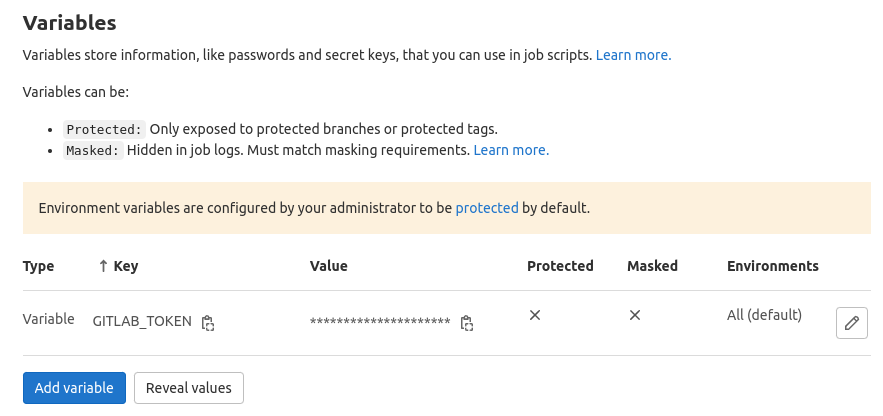This screenshot has height=416, width=883.
Task: Add a new variable
Action: coord(74,388)
